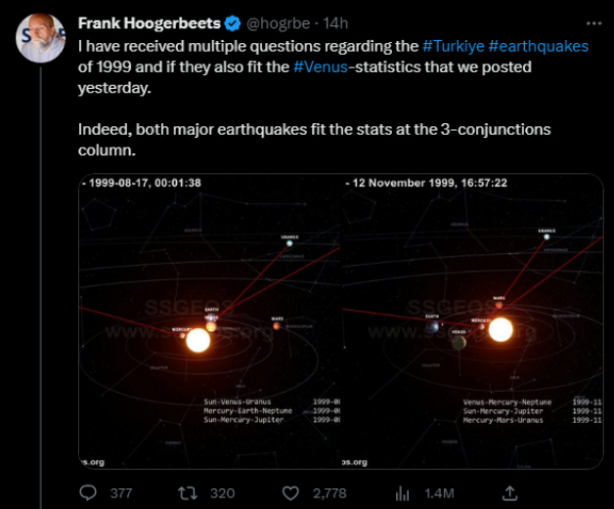Click the blue verified badge

click(x=233, y=23)
